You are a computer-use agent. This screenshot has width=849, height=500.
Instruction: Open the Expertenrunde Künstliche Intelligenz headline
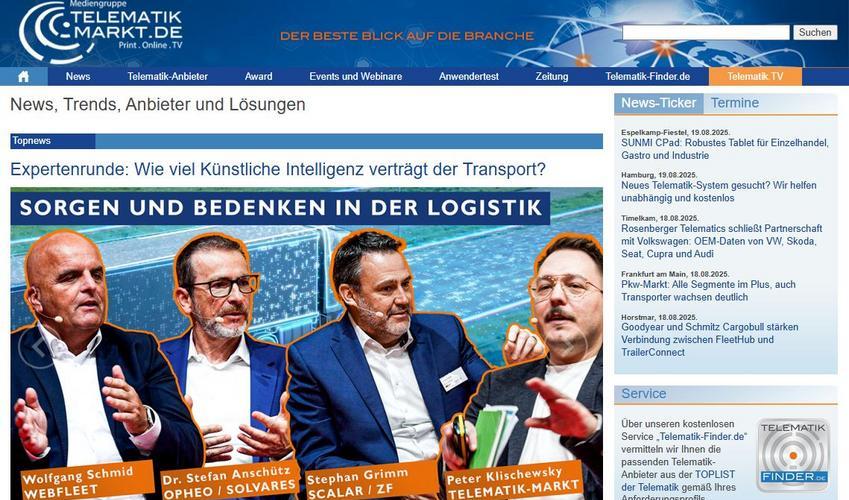[278, 169]
